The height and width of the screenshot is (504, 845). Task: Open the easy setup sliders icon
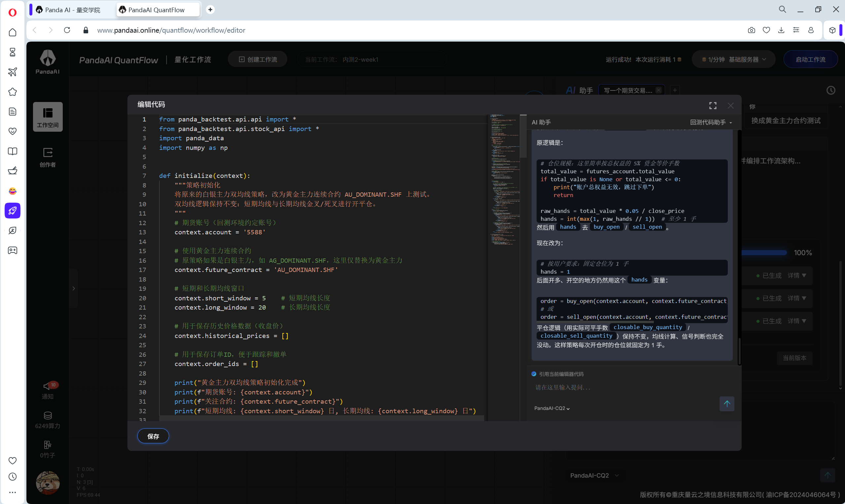tap(796, 30)
